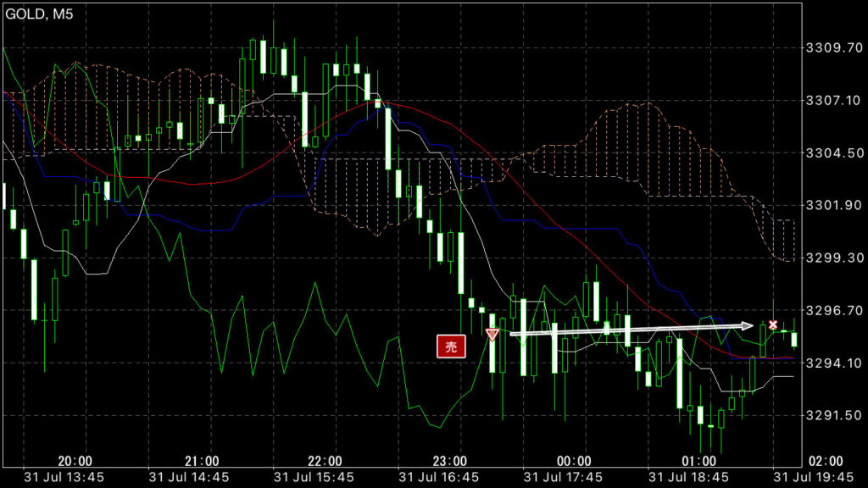Click the white X trade exit marker

point(772,325)
